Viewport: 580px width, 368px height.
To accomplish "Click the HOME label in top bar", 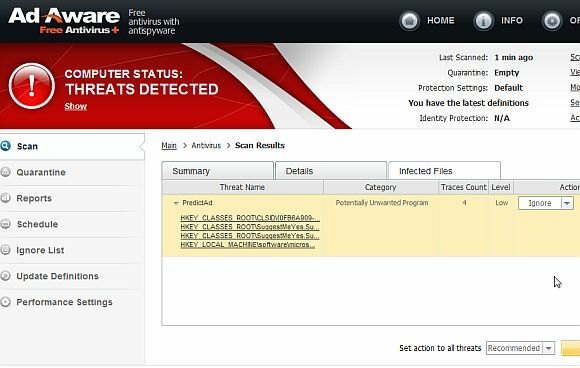I will point(441,20).
